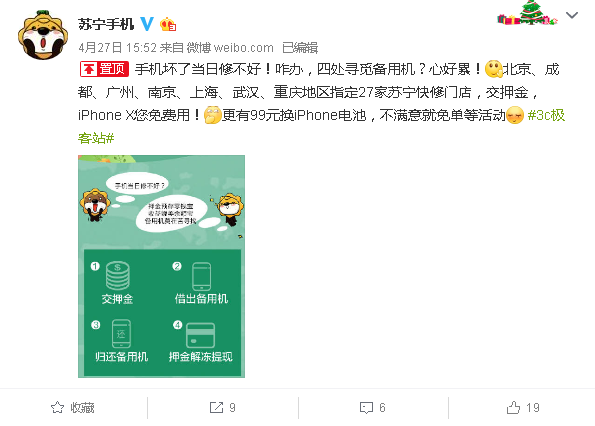Viewport: 595px width, 426px height.
Task: Expand the post options chevron menu
Action: pos(572,15)
